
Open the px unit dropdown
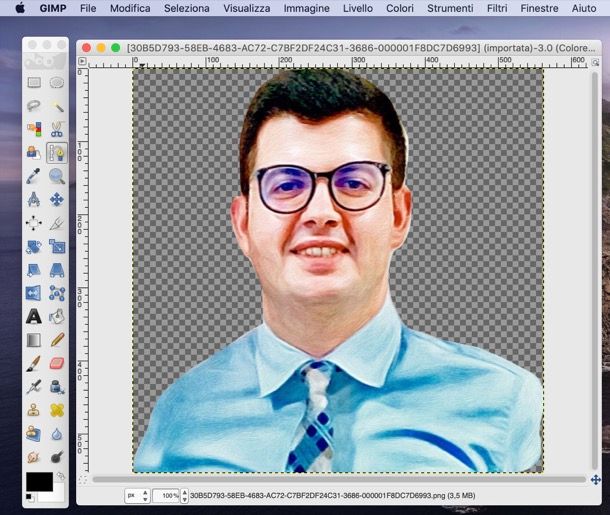pos(137,496)
